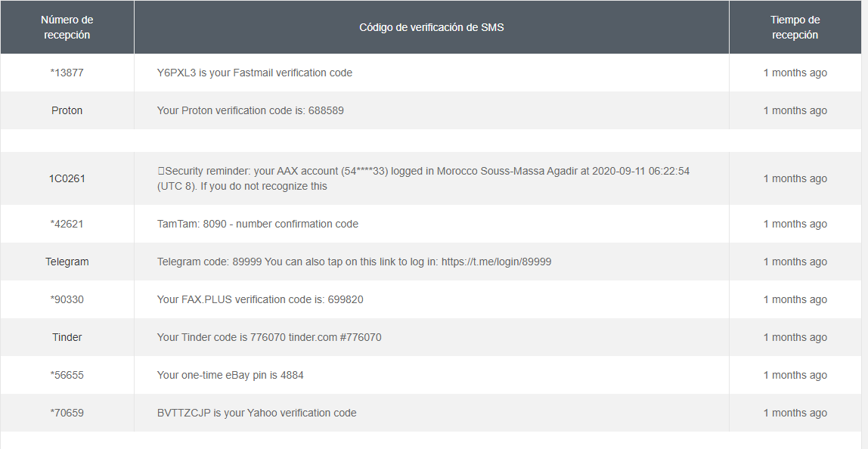
Task: Select the Proton sender cell
Action: click(67, 110)
